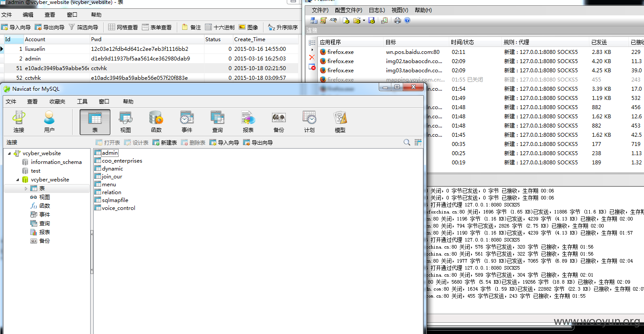Click Proxifier profile checker clipboard icon
The width and height of the screenshot is (644, 334).
pos(384,20)
